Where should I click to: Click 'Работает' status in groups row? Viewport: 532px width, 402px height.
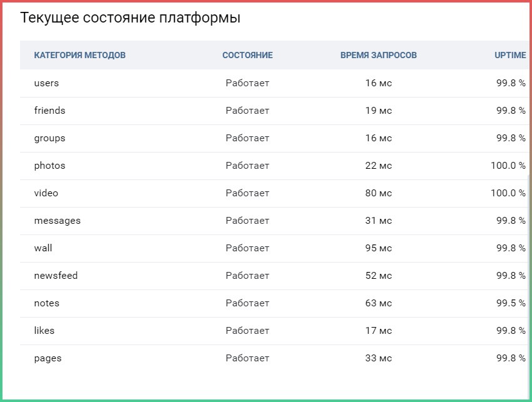pyautogui.click(x=247, y=138)
